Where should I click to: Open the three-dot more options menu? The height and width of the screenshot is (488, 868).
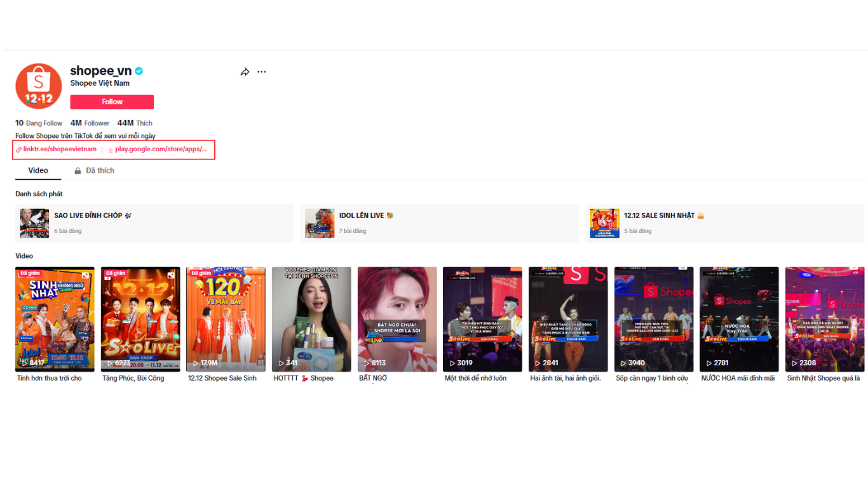pyautogui.click(x=262, y=72)
